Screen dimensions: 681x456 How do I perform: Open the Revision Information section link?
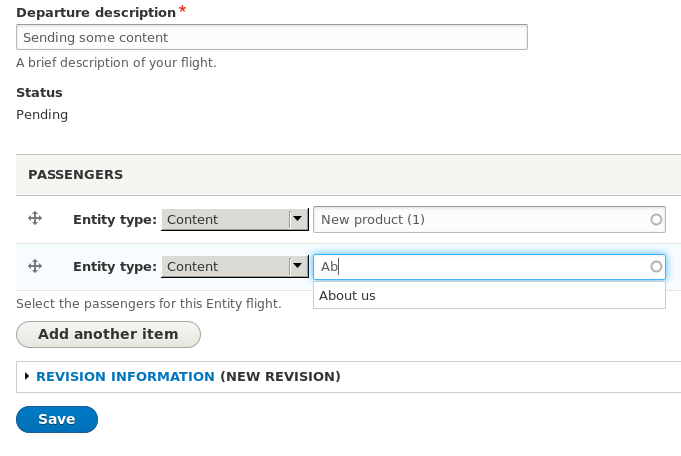[125, 377]
